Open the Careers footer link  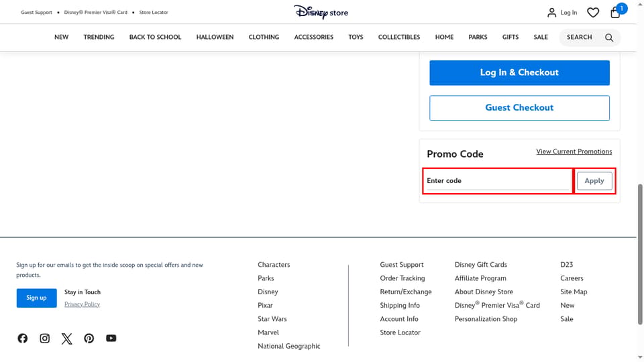pyautogui.click(x=572, y=278)
